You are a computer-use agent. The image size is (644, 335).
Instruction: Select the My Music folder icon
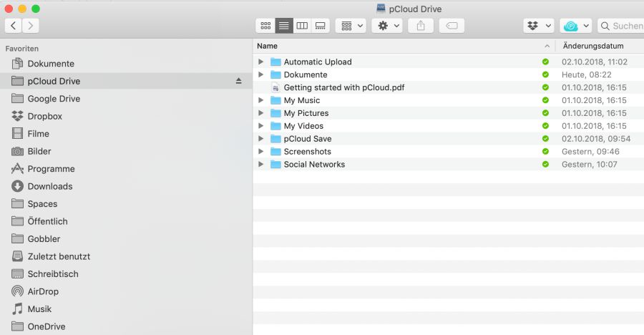[275, 100]
